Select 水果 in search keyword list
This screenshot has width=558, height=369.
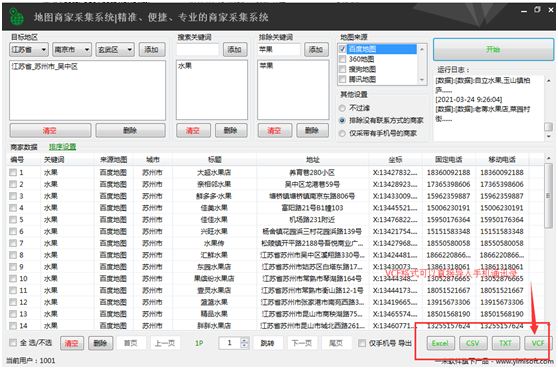tap(185, 66)
